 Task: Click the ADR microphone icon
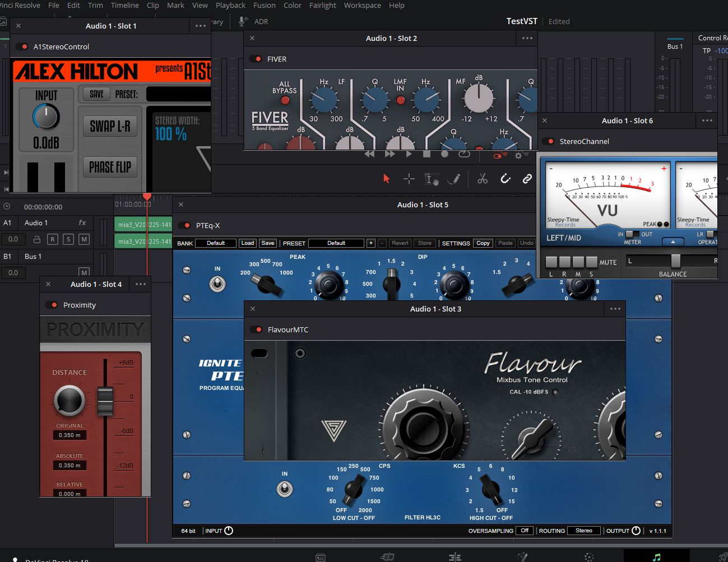[x=243, y=21]
